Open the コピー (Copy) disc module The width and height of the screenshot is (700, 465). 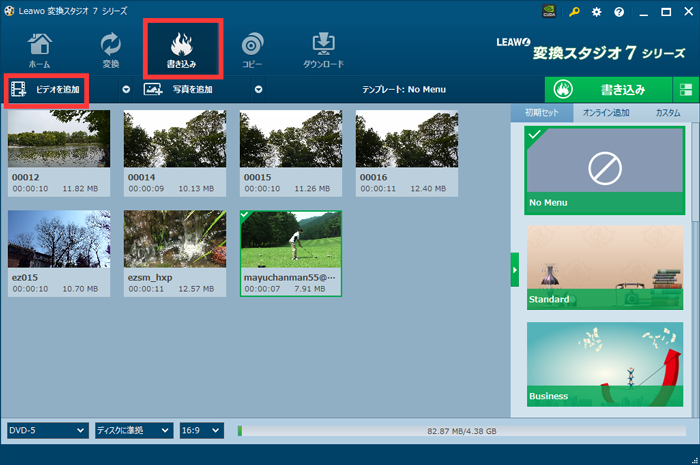coord(252,50)
